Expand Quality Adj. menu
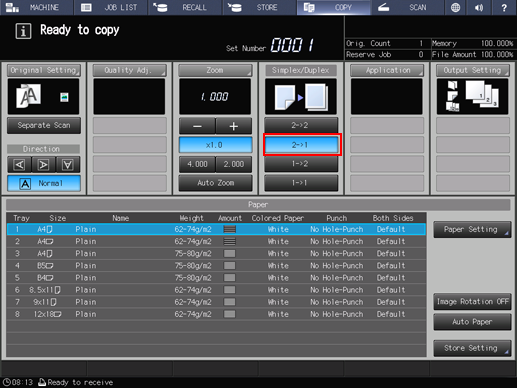This screenshot has width=517, height=388. pyautogui.click(x=129, y=70)
